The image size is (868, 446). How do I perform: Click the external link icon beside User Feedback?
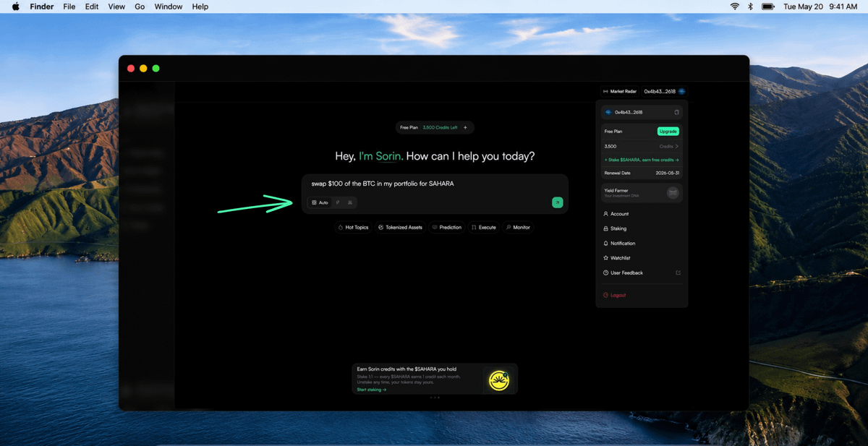tap(678, 273)
